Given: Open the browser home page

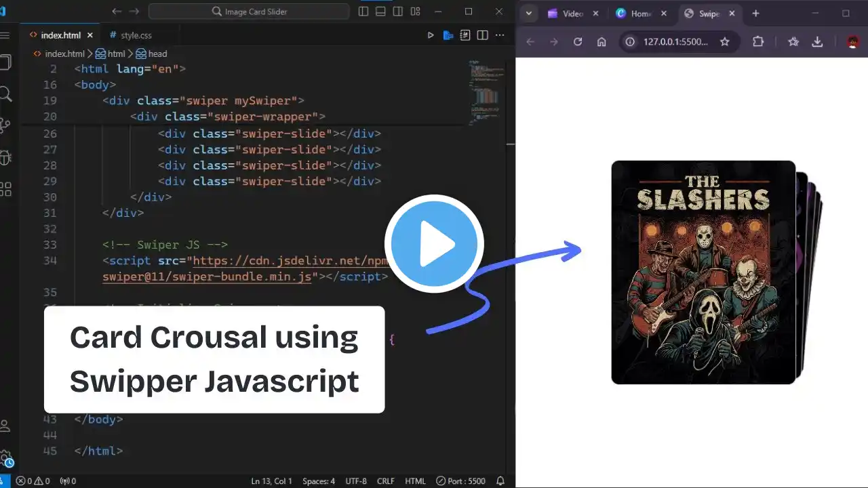Looking at the screenshot, I should [x=601, y=42].
